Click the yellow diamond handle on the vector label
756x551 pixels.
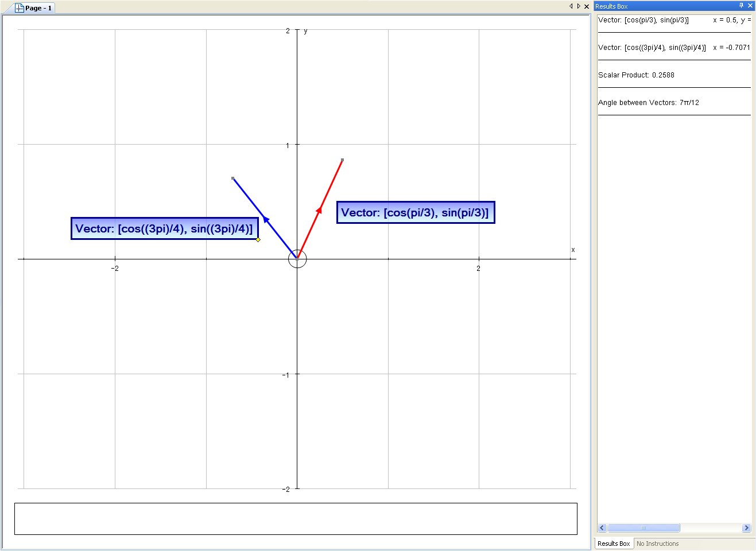click(258, 239)
